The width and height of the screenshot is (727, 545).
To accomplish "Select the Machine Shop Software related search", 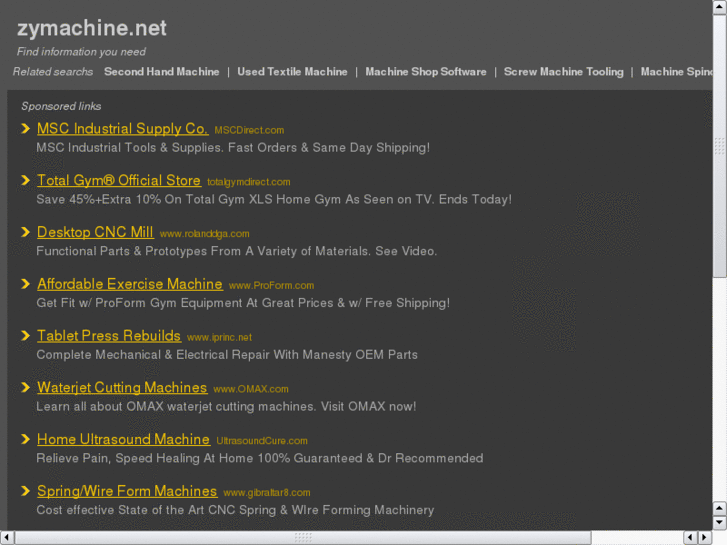I will (x=426, y=72).
